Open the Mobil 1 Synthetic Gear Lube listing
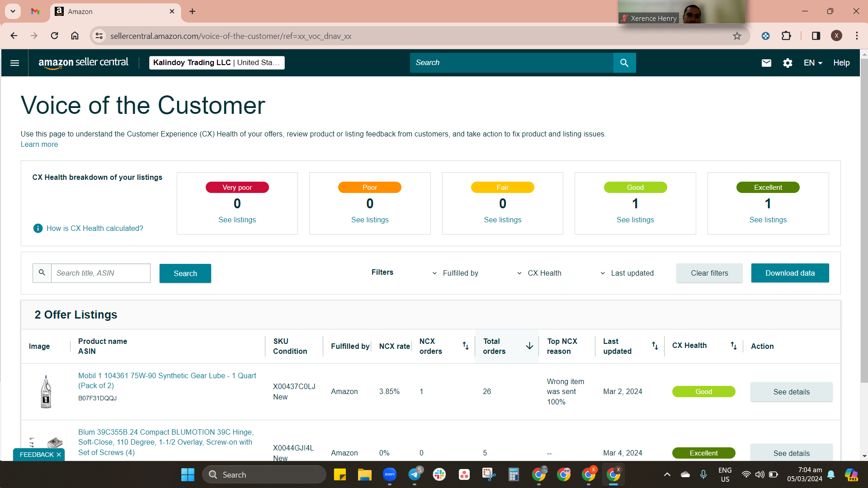This screenshot has height=488, width=868. point(167,380)
